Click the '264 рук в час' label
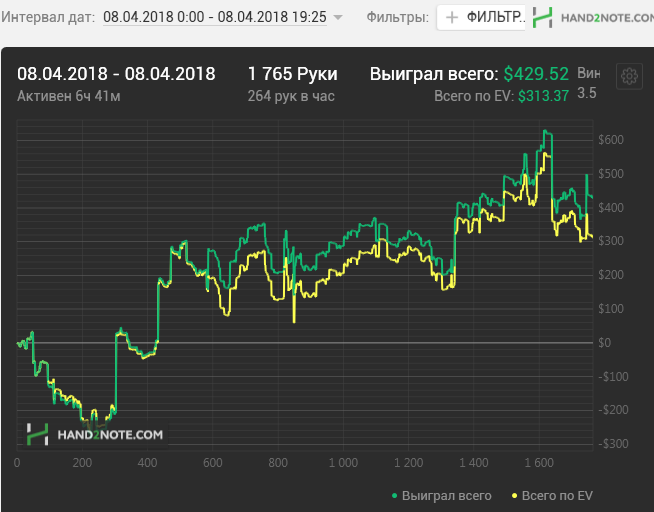 click(x=291, y=96)
